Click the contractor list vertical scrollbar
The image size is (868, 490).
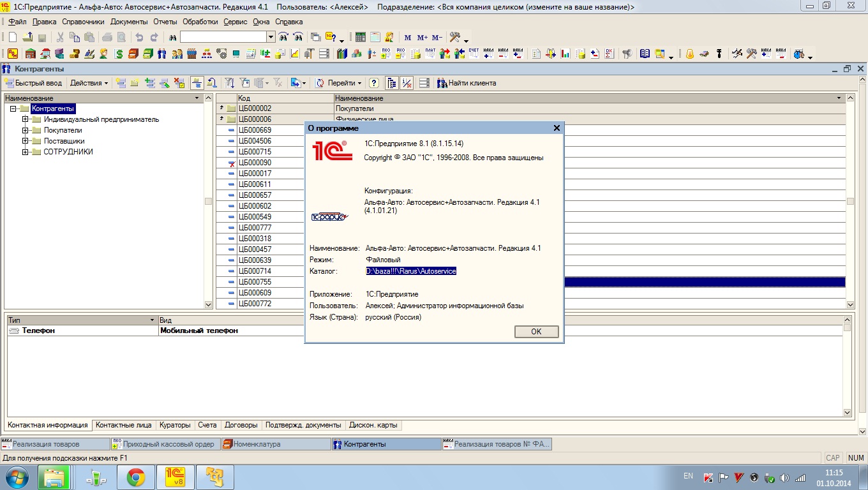[x=849, y=201]
